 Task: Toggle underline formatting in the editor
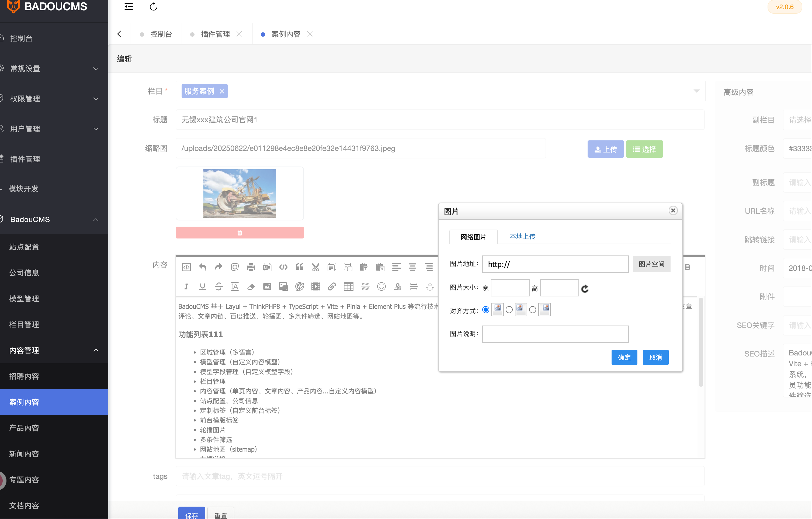coord(203,286)
